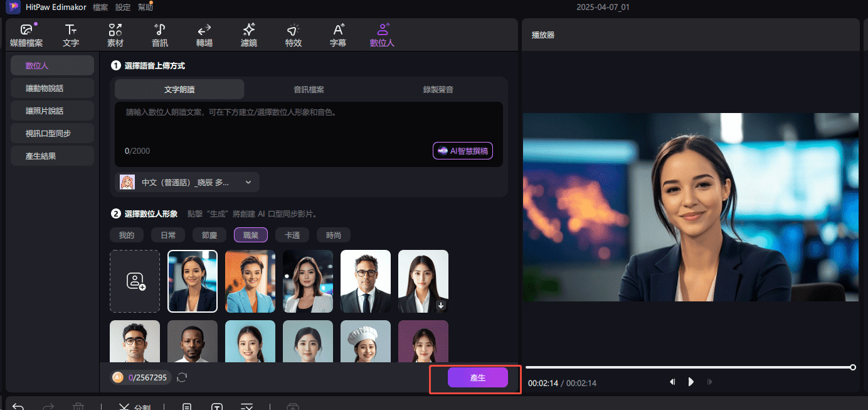Select the 素材 stock assets tool
Image resolution: width=868 pixels, height=410 pixels.
coord(115,35)
